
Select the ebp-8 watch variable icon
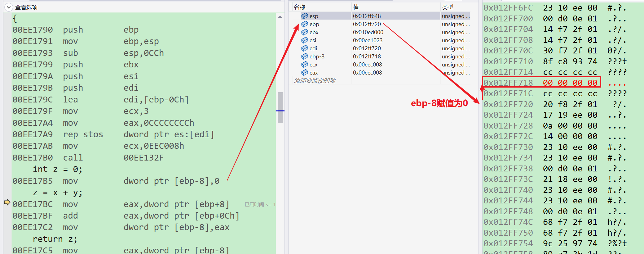tap(305, 56)
